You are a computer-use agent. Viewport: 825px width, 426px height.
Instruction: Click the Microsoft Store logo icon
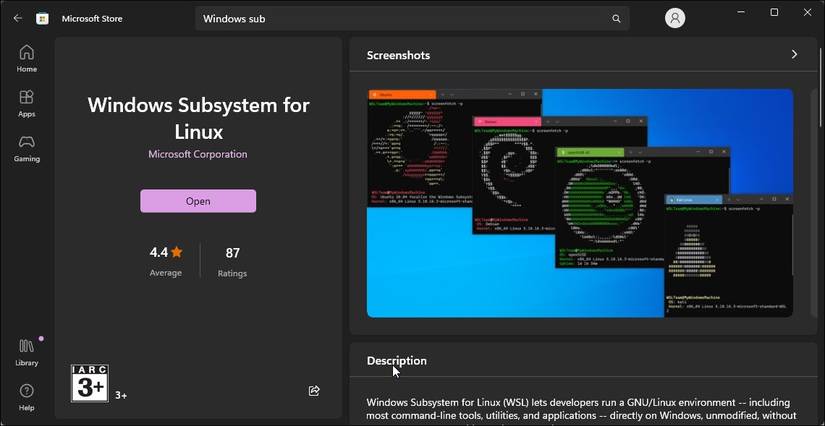[42, 18]
